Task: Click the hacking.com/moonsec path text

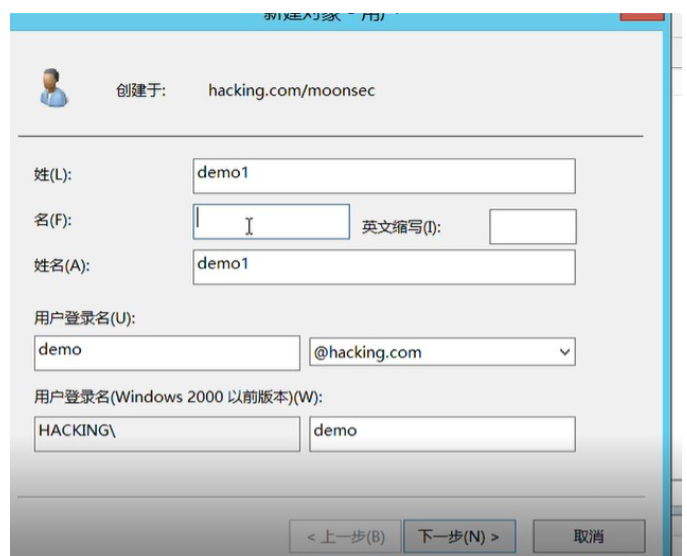Action: 291,90
